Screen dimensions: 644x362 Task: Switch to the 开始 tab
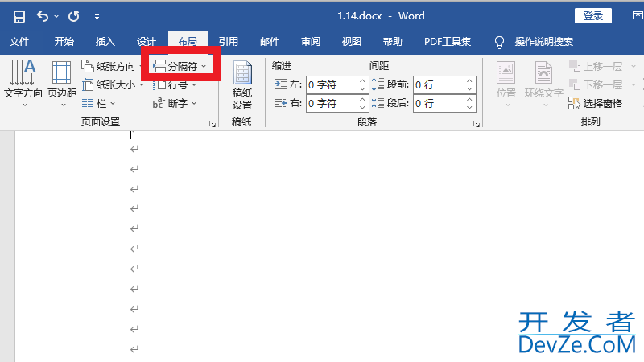[64, 42]
